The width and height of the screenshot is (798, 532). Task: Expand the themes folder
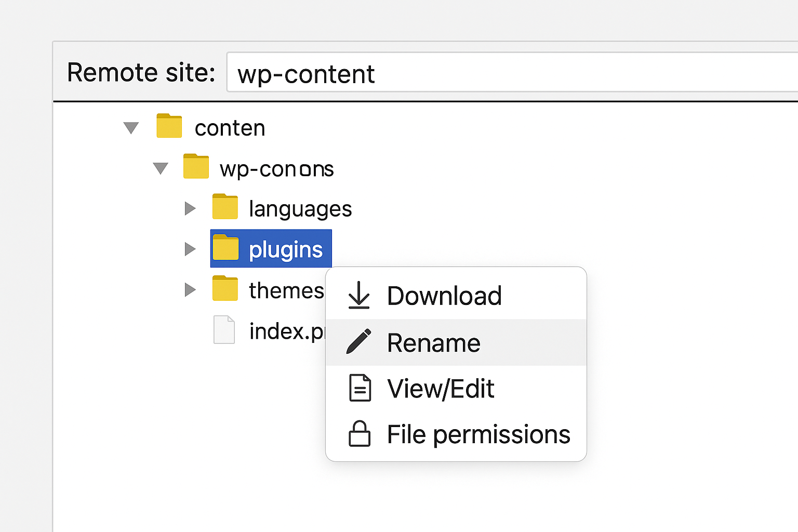(x=190, y=289)
